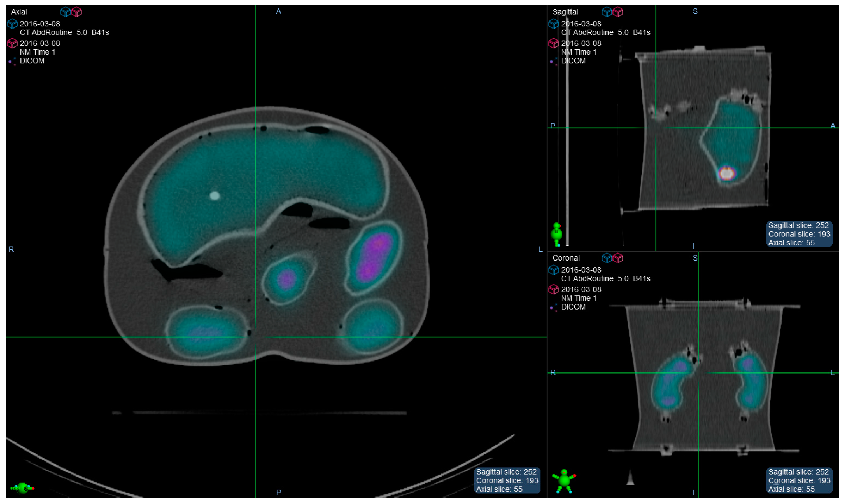Click the bright hot spot in Sagittal view
This screenshot has height=504, width=846.
pyautogui.click(x=727, y=174)
